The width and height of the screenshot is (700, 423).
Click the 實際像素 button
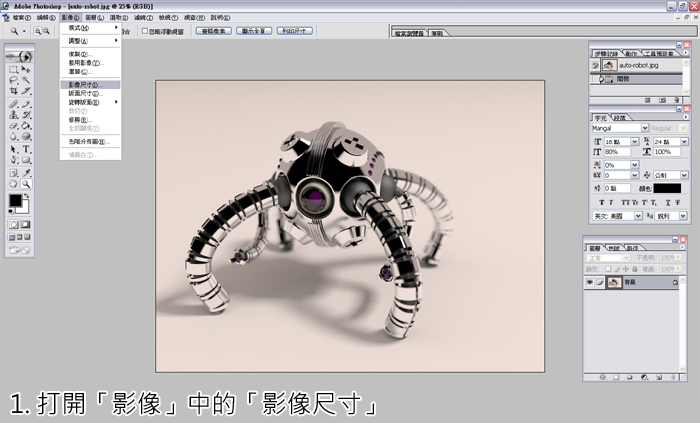[x=214, y=31]
